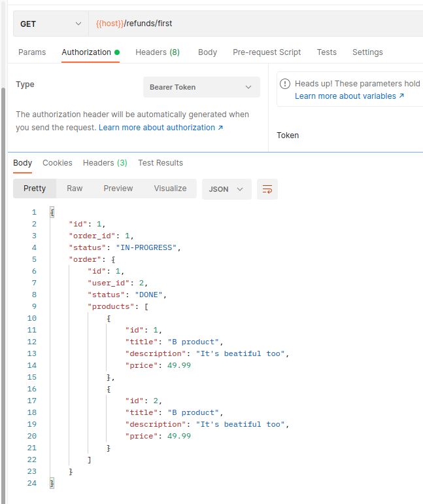
Task: Click the Type label
Action: [x=25, y=84]
